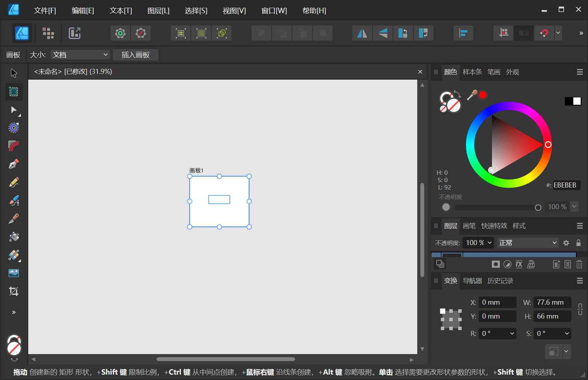The width and height of the screenshot is (588, 380).
Task: Select the Transparency tool
Action: coord(14,255)
